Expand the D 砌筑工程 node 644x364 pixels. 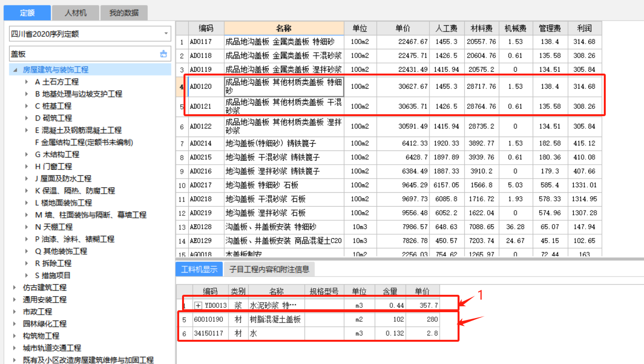[27, 118]
